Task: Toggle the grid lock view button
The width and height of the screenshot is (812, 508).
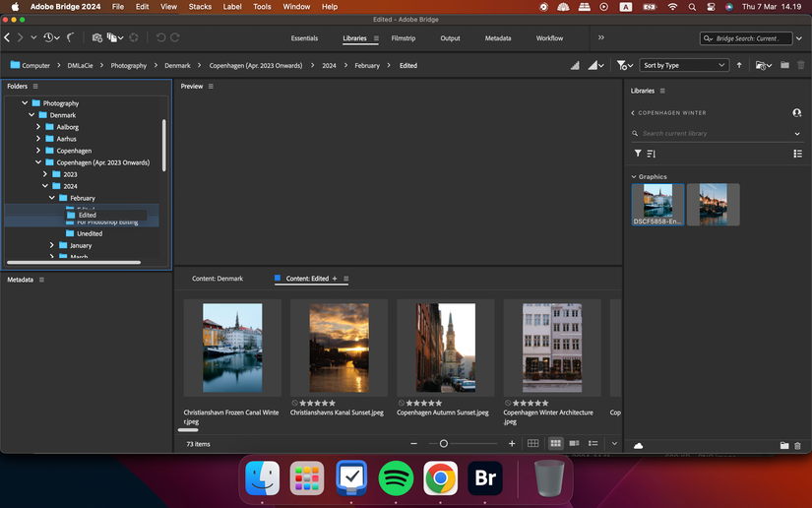Action: [533, 444]
